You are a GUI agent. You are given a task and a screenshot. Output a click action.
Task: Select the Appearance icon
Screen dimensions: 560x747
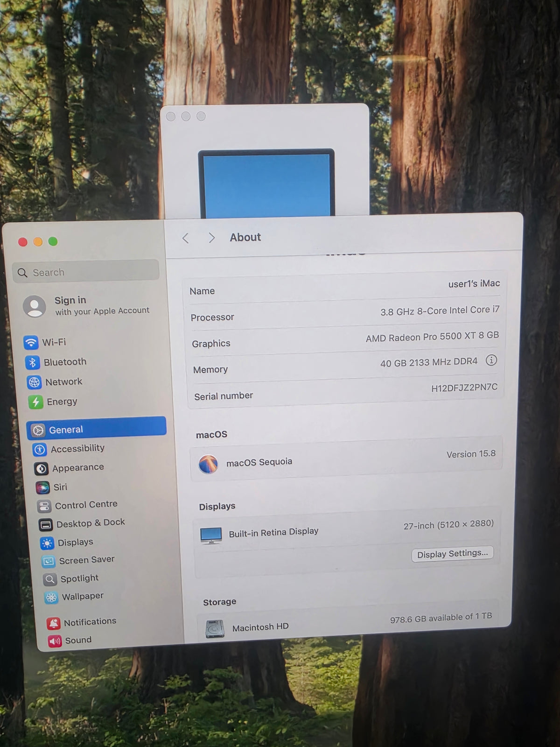pos(41,469)
